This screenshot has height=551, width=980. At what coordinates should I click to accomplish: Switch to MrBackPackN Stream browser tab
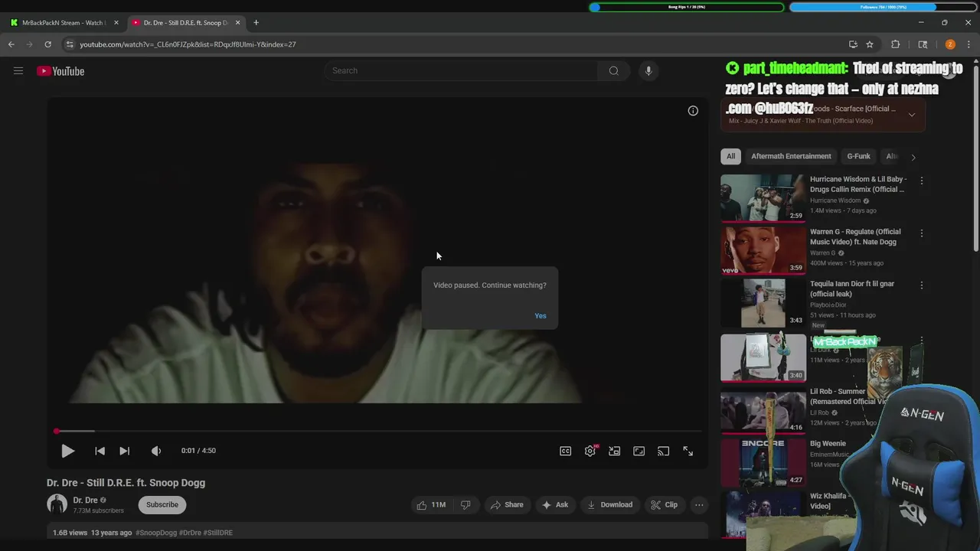click(x=63, y=23)
